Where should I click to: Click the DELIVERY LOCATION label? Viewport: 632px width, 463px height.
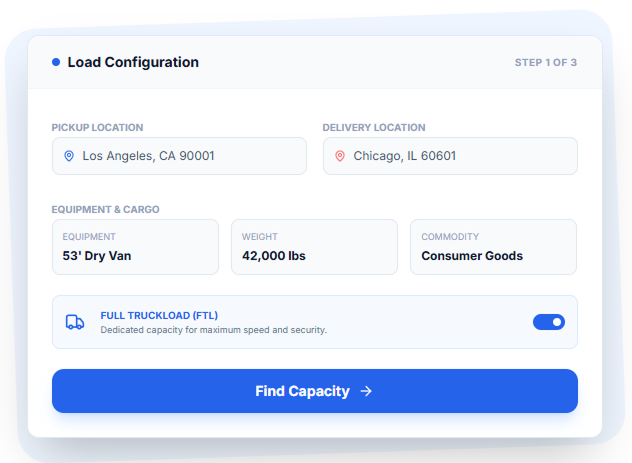[x=374, y=127]
